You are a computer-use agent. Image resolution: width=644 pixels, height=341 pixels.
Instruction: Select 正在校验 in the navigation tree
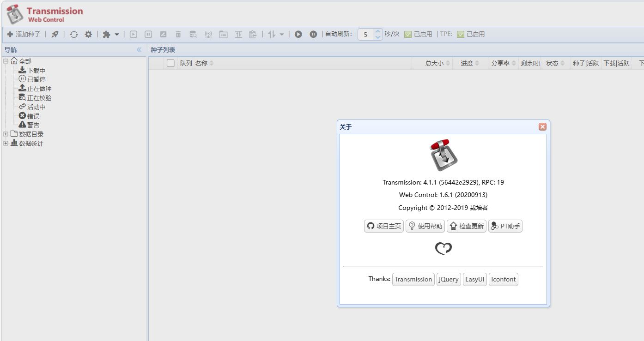[39, 98]
